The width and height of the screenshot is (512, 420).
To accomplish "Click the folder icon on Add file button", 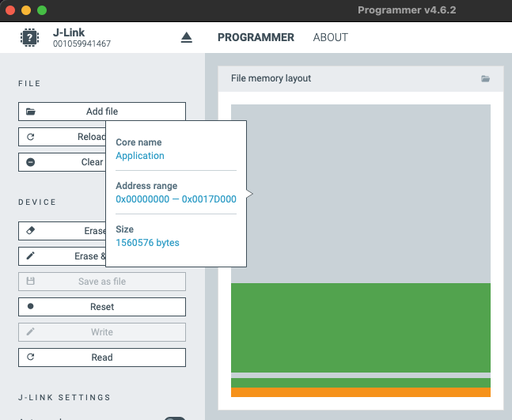I will click(x=31, y=112).
